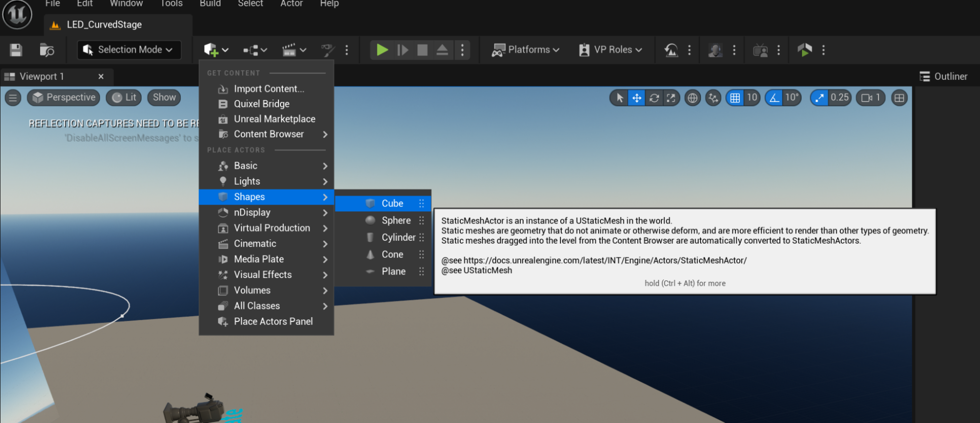Open the viewport hamburger options menu
The image size is (980, 423).
(13, 98)
